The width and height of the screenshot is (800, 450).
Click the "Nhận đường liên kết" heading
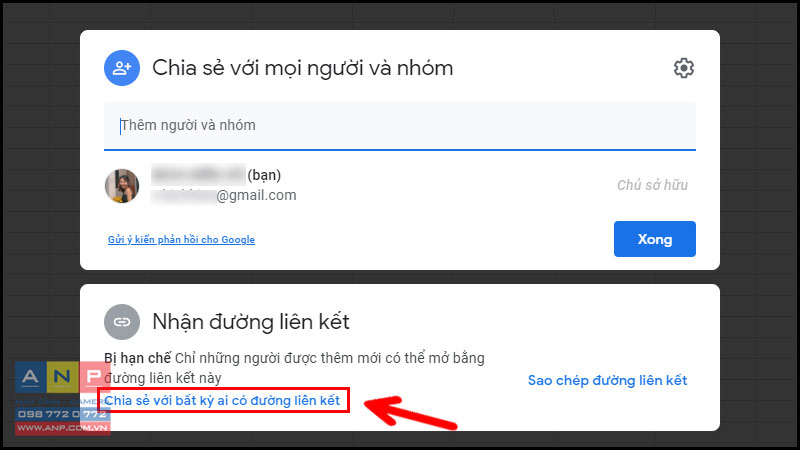[x=251, y=322]
